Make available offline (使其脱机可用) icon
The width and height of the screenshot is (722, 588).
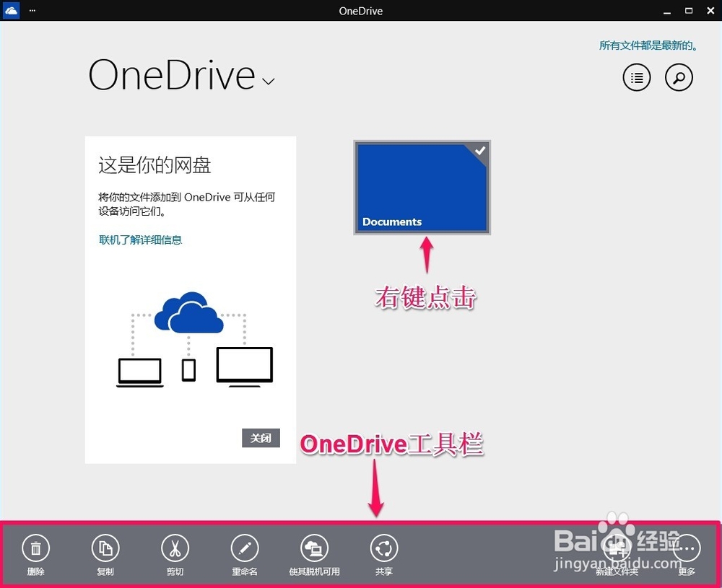pos(315,548)
